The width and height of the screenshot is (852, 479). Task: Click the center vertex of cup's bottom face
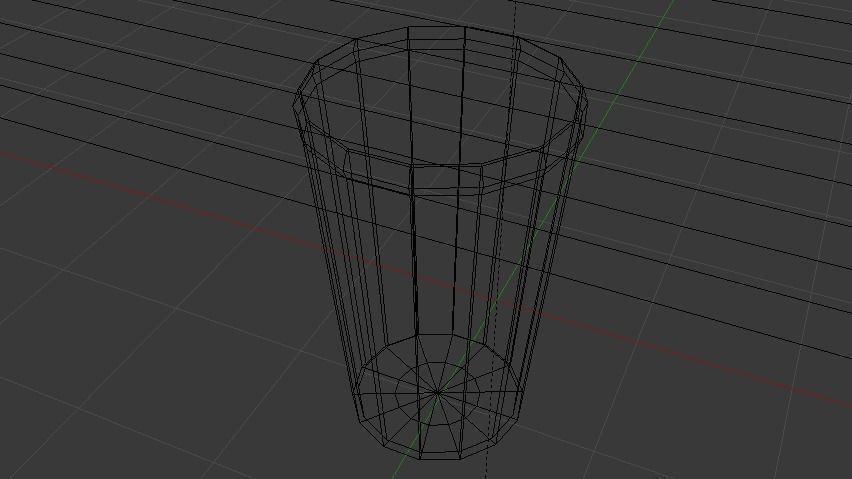pyautogui.click(x=437, y=392)
